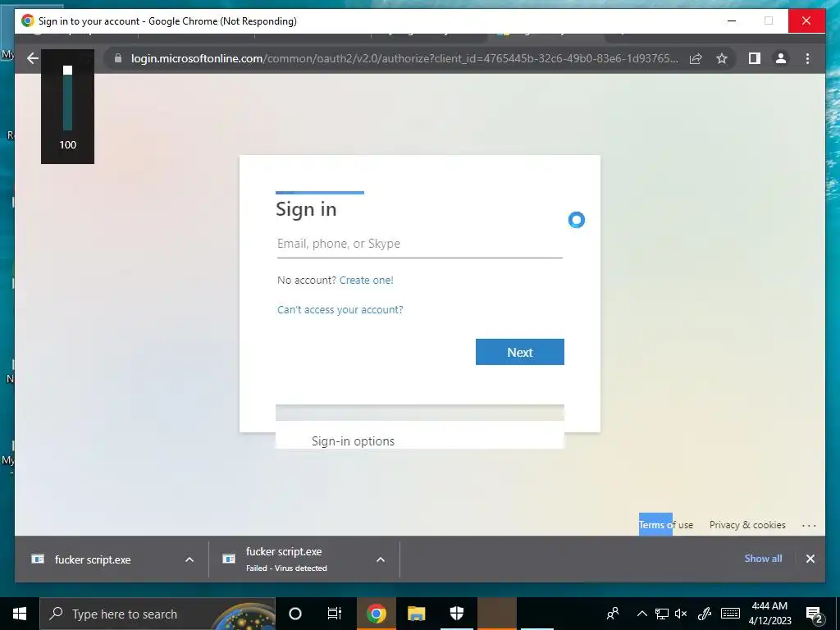Bookmark this page with star icon

[722, 58]
